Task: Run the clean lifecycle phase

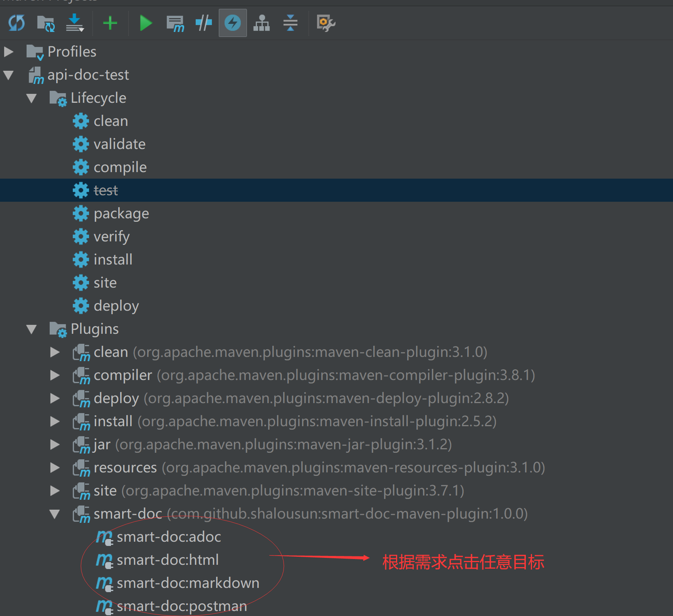Action: (111, 121)
